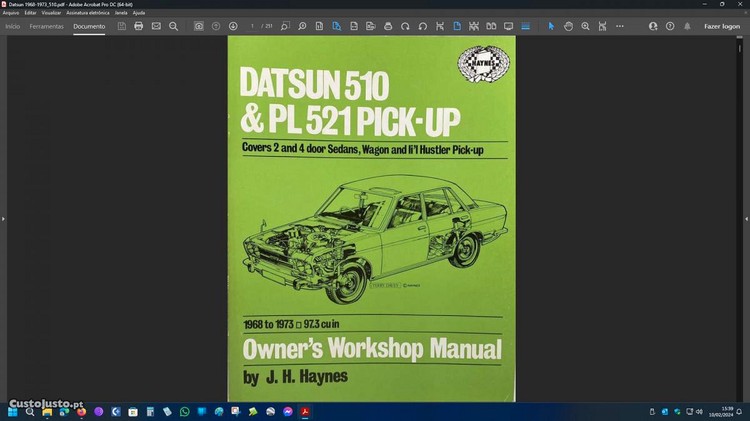Screen dimensions: 750x421
Task: Go to previous page with up arrow
Action: pyautogui.click(x=216, y=26)
